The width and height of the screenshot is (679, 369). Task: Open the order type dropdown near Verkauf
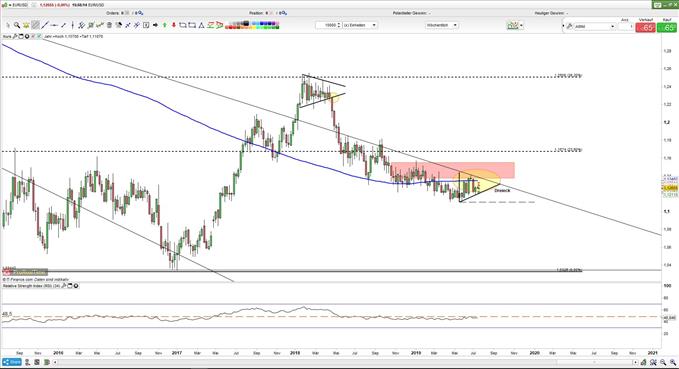[x=594, y=26]
